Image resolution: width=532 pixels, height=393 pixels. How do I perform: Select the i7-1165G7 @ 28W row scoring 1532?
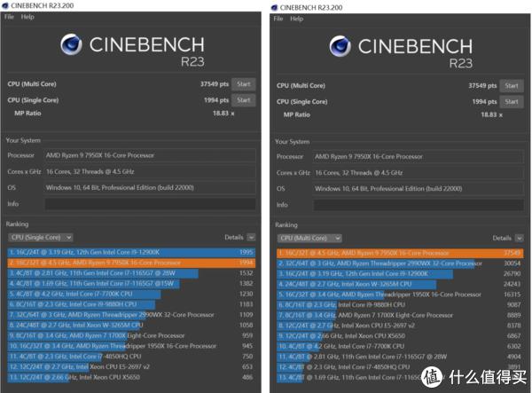pyautogui.click(x=131, y=273)
